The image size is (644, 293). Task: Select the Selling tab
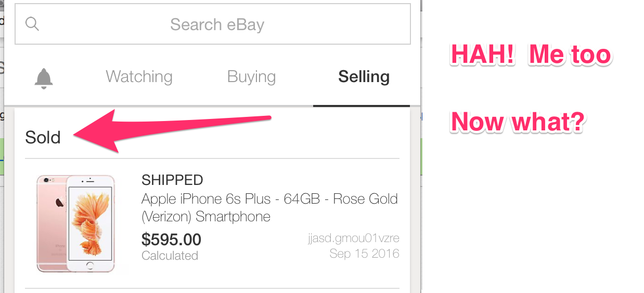pyautogui.click(x=364, y=77)
